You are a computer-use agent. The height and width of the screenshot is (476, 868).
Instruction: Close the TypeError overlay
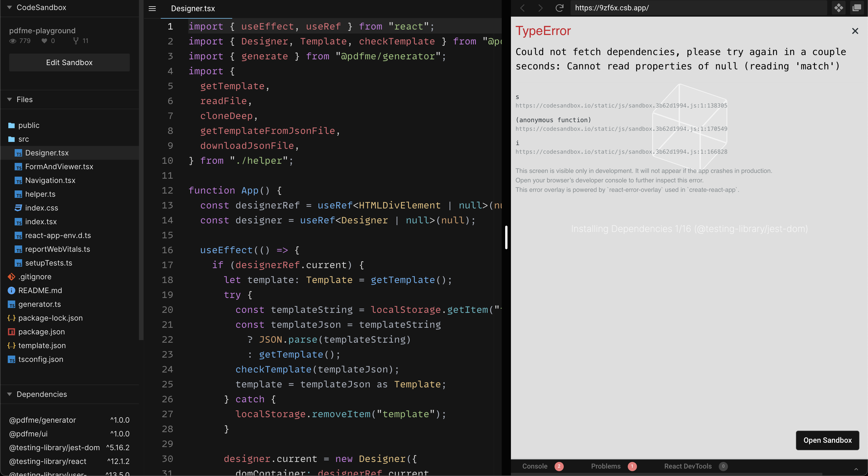pos(855,31)
